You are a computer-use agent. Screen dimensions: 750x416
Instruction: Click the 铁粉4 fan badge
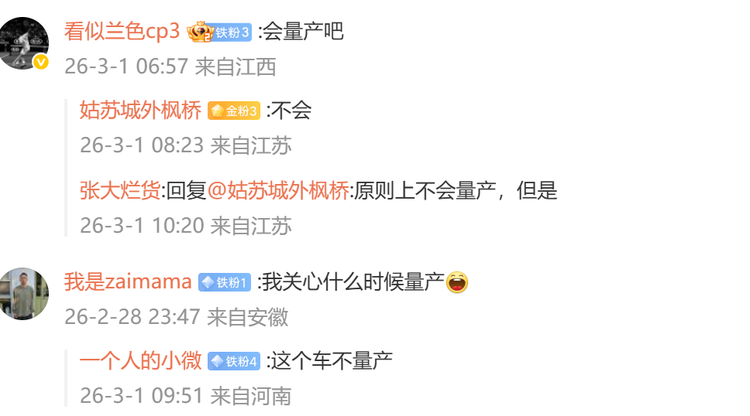[234, 361]
